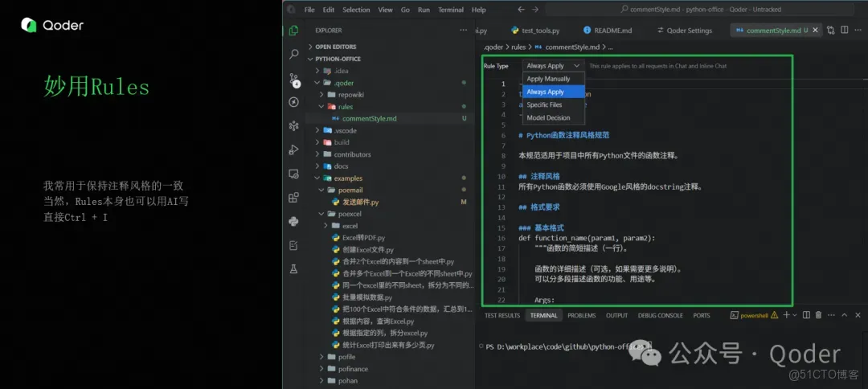Collapse the PYTHON-OFFICE root folder
Screen dimensions: 868x389
click(x=338, y=59)
